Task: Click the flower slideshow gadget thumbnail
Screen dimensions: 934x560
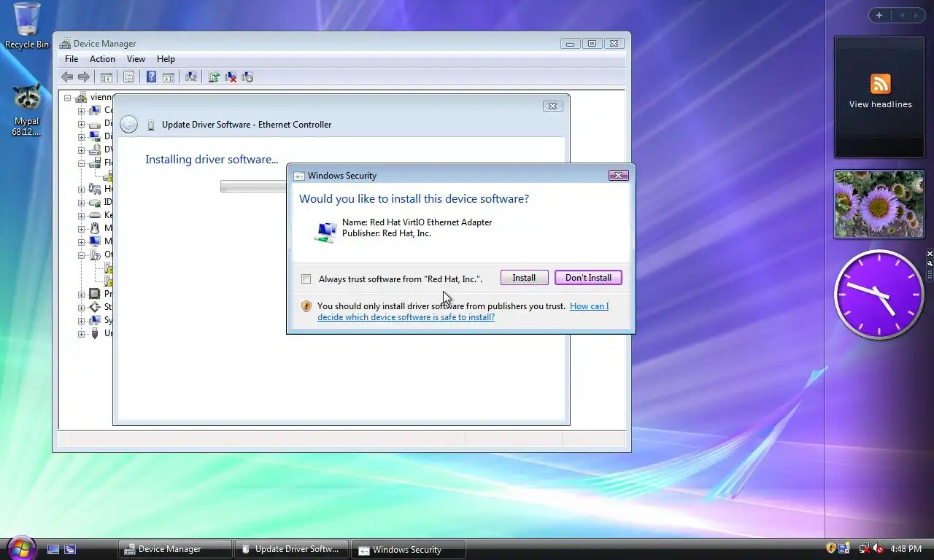Action: tap(879, 204)
